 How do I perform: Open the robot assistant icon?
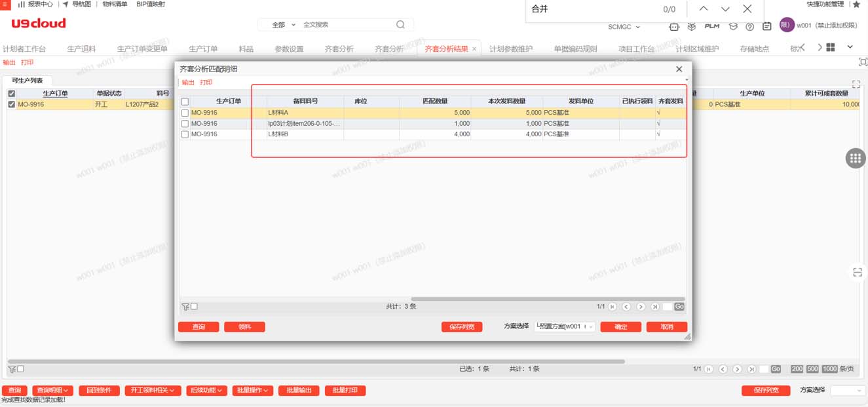(x=673, y=26)
